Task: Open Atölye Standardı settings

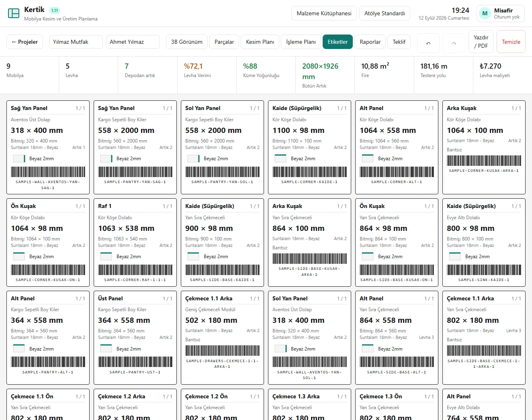Action: click(385, 13)
